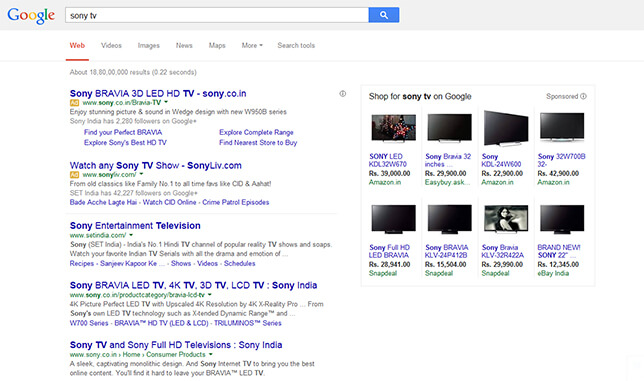Open 'Find your Perfect BRAVIA' sitelink

[123, 132]
